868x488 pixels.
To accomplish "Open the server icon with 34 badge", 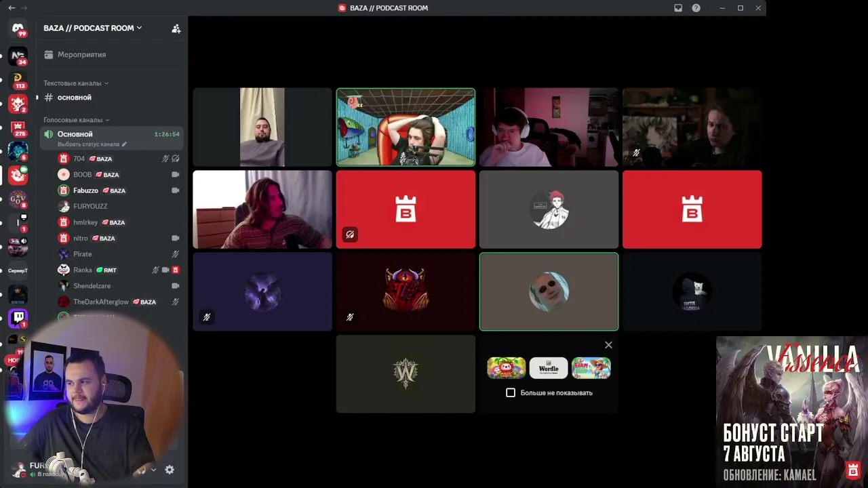I will [x=18, y=56].
